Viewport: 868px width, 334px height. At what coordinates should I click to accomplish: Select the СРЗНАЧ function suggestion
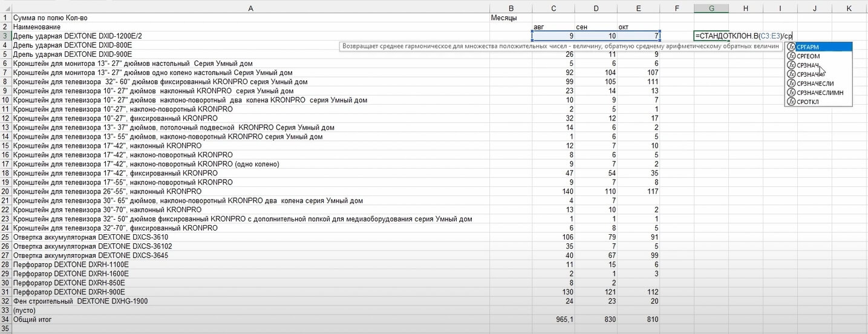coord(818,65)
